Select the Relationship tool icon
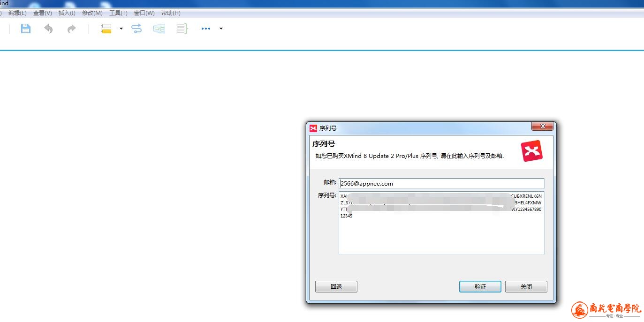644x322 pixels. point(136,29)
